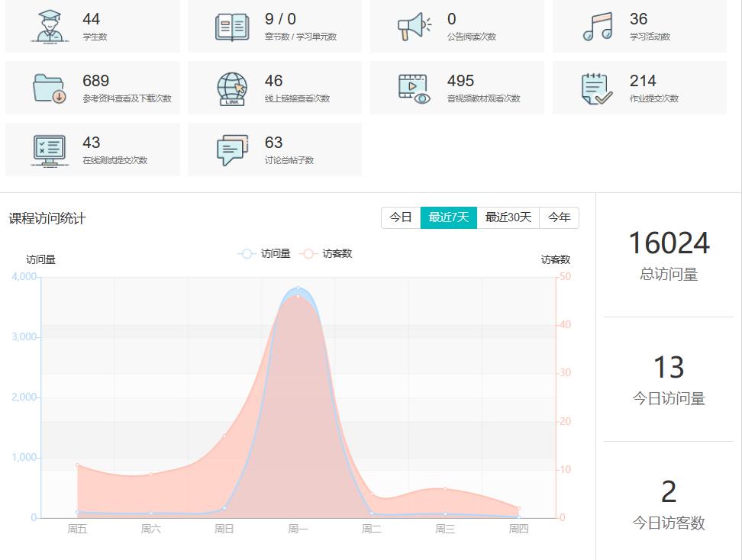Viewport: 742px width, 560px height.
Task: Select the open book chapters icon
Action: (x=233, y=25)
